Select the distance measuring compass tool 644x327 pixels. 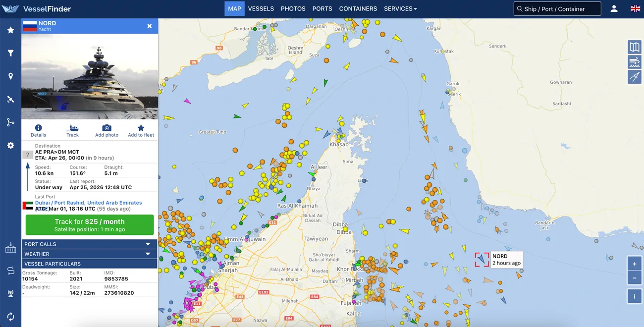[x=634, y=77]
